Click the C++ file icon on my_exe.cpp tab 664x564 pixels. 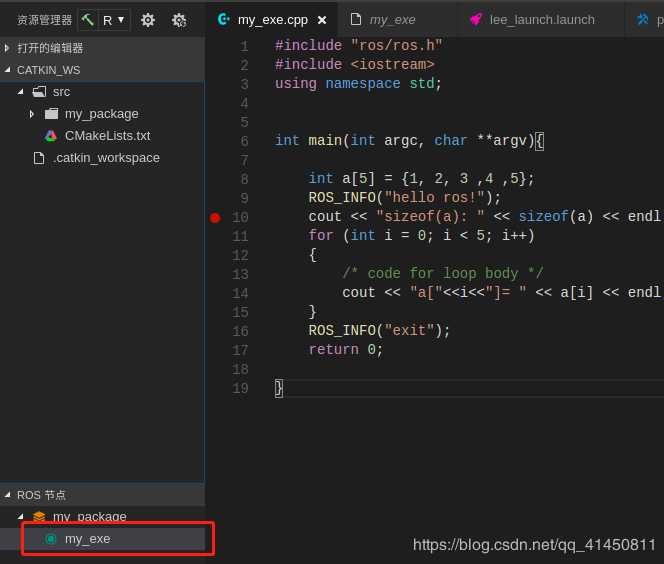tap(223, 19)
